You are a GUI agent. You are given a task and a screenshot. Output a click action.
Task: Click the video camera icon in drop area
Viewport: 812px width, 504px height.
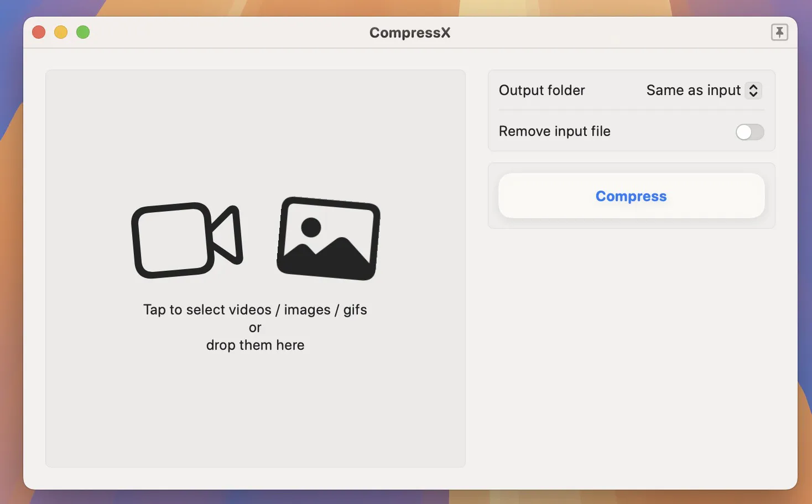tap(187, 240)
